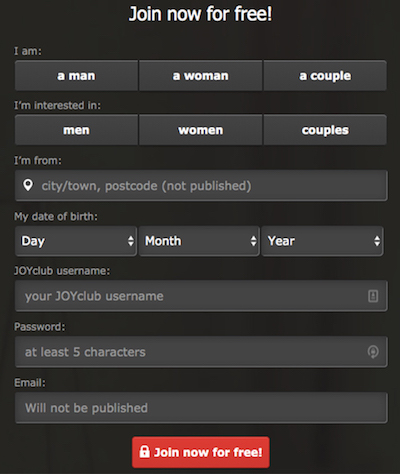
Task: Focus the city/town postcode field
Action: coord(201,186)
